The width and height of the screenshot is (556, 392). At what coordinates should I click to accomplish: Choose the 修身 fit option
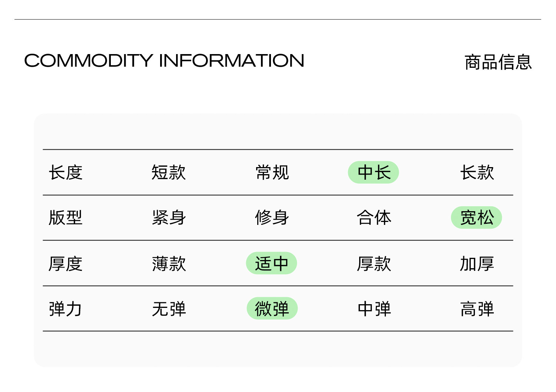272,217
